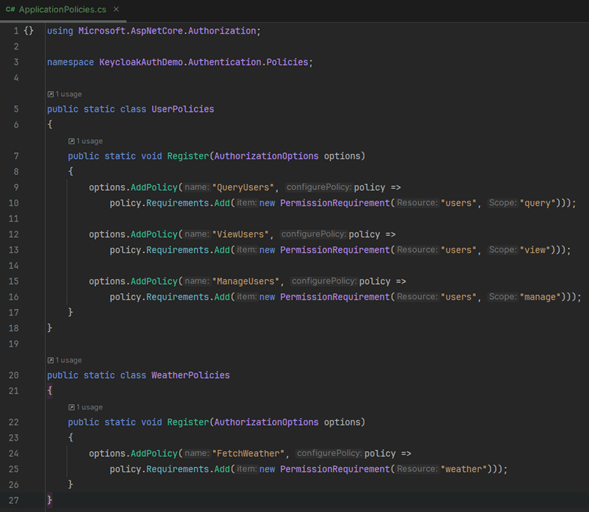
Task: Click the Policies namespace segment on line 3
Action: pyautogui.click(x=287, y=62)
